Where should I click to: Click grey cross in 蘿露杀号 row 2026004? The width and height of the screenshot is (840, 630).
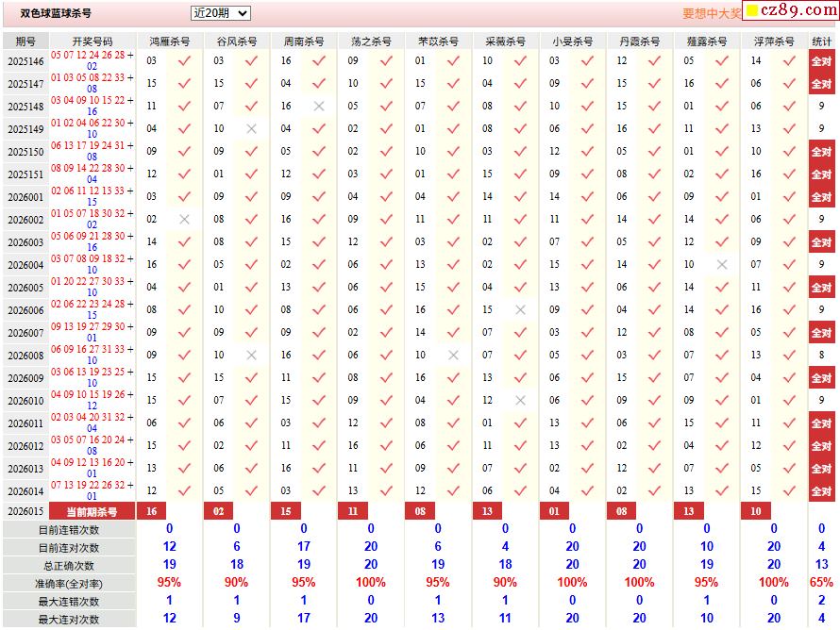click(x=722, y=265)
